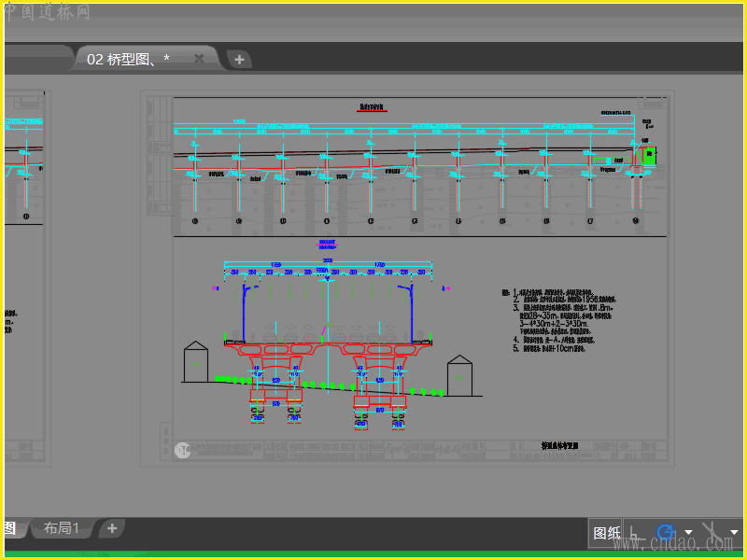The image size is (747, 560).
Task: Close the 02 桥型图 document tab
Action: 199,59
